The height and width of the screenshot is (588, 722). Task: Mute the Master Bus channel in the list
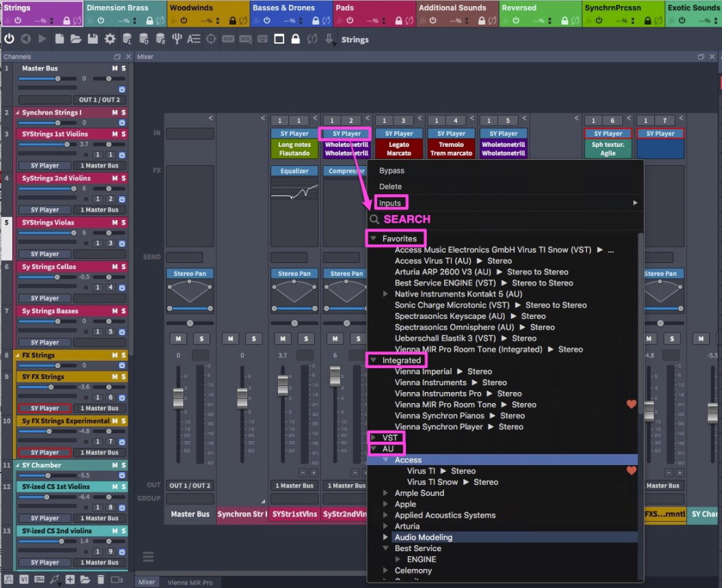coord(115,68)
